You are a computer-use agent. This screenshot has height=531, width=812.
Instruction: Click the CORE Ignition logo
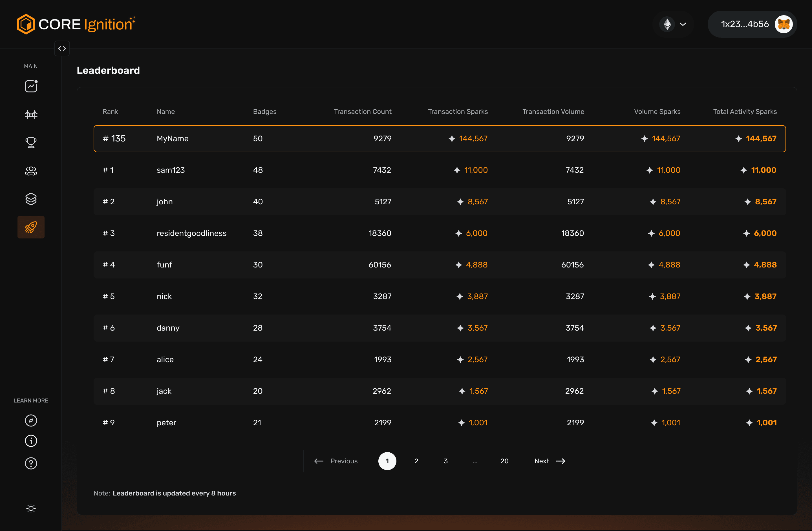(x=76, y=24)
